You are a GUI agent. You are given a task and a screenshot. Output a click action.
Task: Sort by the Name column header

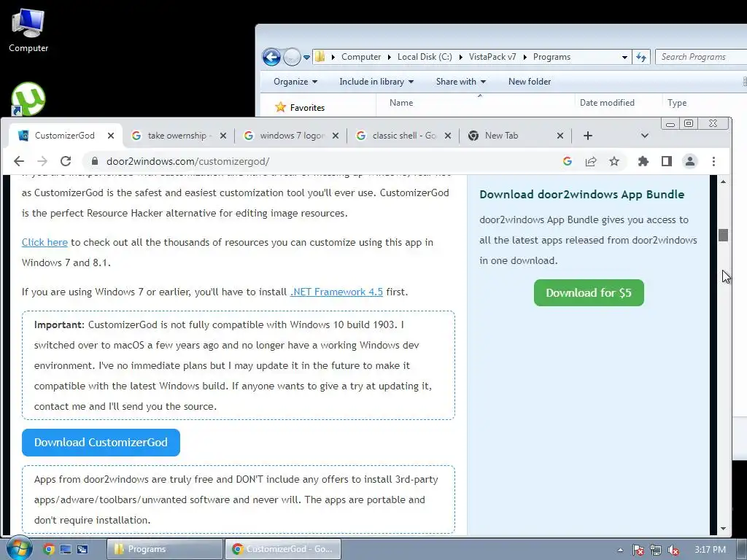(401, 102)
